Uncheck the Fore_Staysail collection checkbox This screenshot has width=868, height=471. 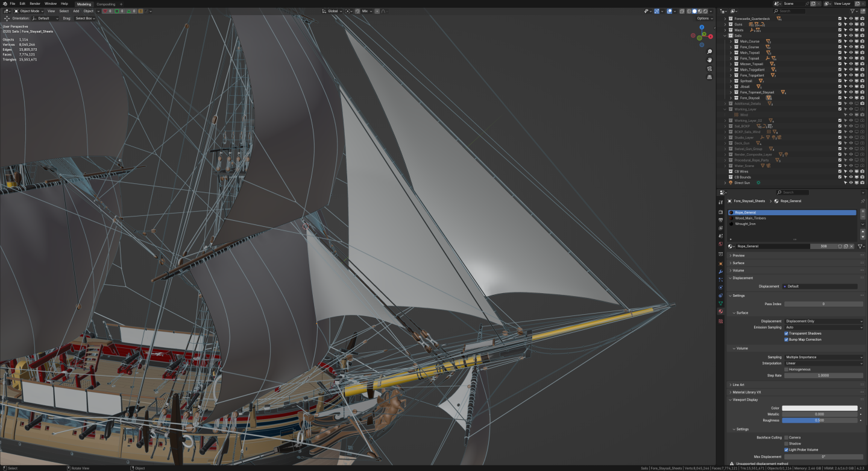click(x=840, y=98)
